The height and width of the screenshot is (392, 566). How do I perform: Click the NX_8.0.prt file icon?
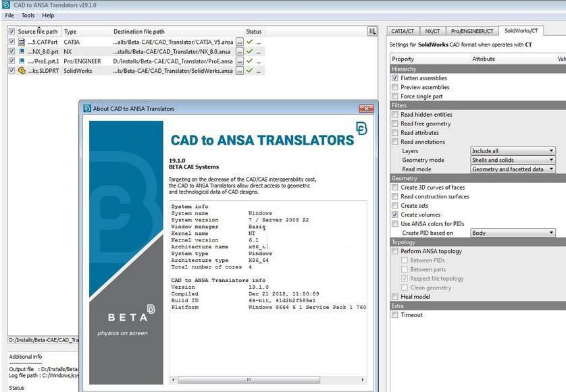click(x=22, y=51)
